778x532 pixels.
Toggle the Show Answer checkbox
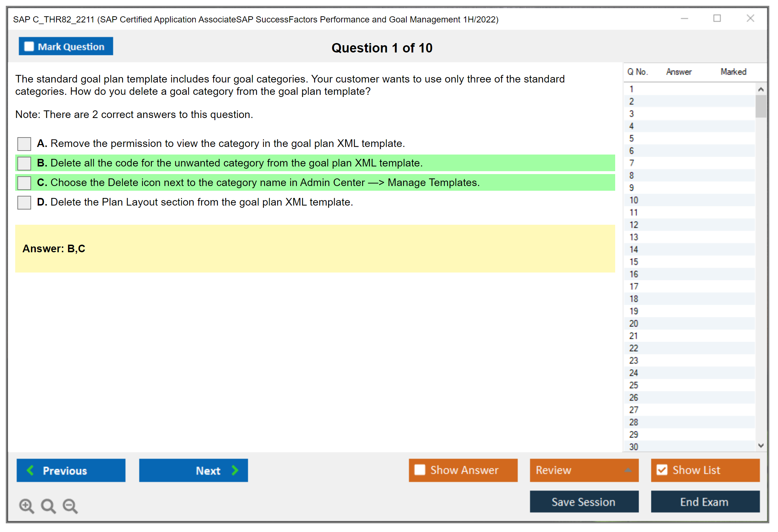tap(420, 470)
